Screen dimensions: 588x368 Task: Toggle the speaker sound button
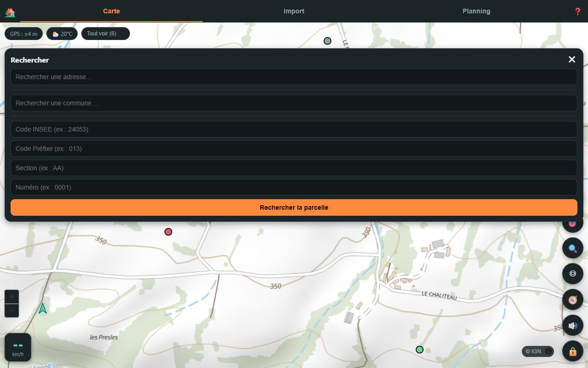(x=573, y=326)
